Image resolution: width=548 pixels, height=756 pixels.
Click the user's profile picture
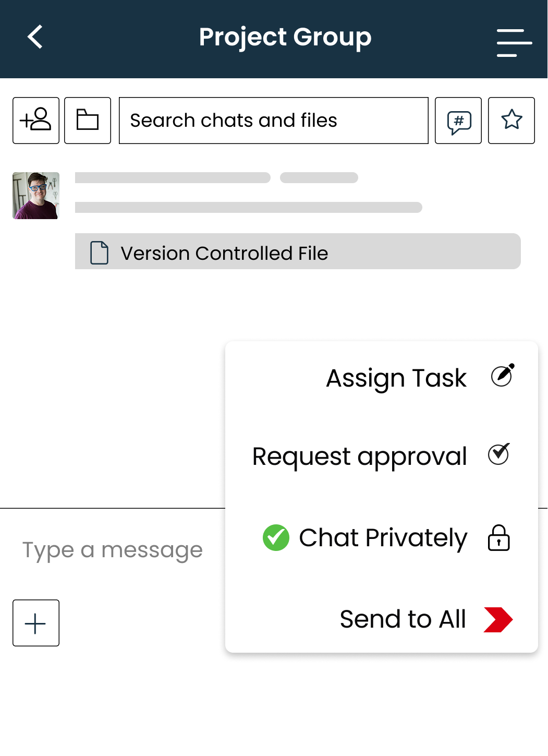(35, 196)
